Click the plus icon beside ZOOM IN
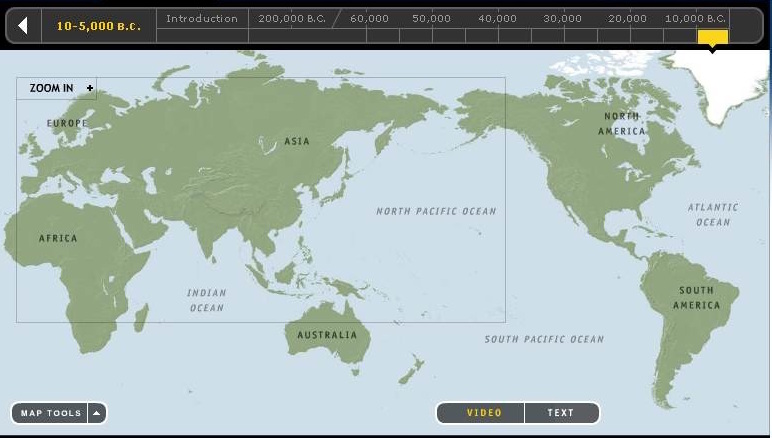This screenshot has width=772, height=438. (90, 88)
